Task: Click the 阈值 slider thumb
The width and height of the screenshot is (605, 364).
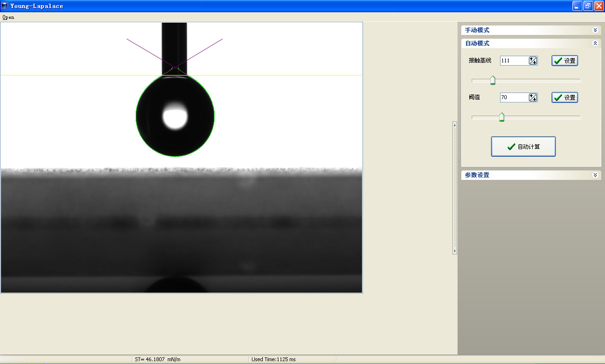Action: (501, 117)
